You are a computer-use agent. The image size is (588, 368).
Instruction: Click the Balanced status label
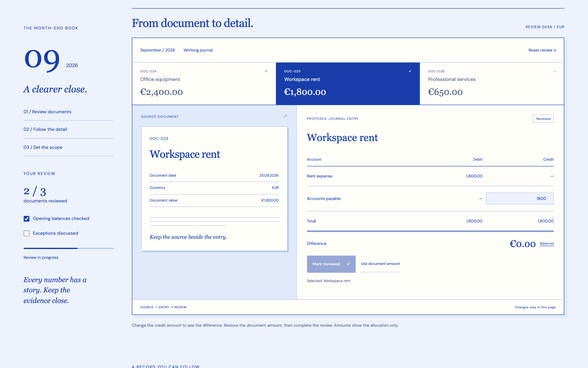[547, 243]
